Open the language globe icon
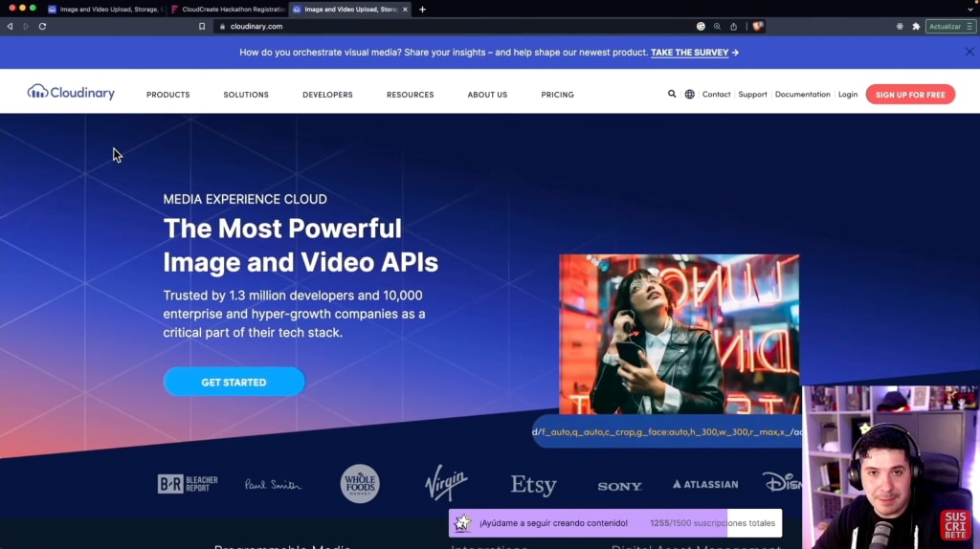This screenshot has width=980, height=549. click(689, 95)
